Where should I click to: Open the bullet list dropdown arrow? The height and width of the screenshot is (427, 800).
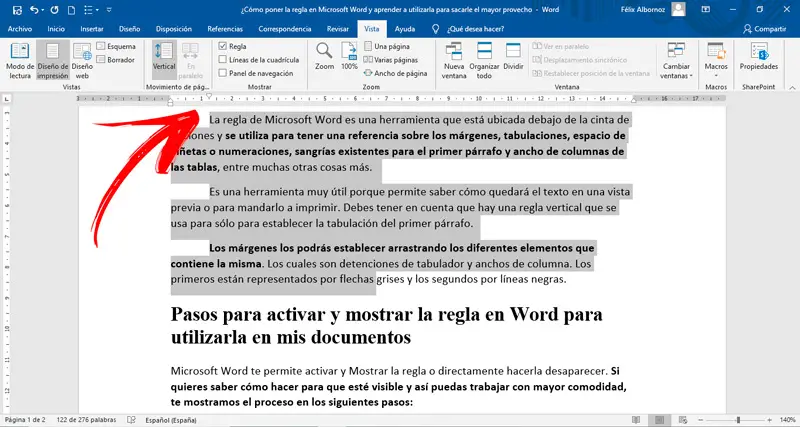pos(96,10)
